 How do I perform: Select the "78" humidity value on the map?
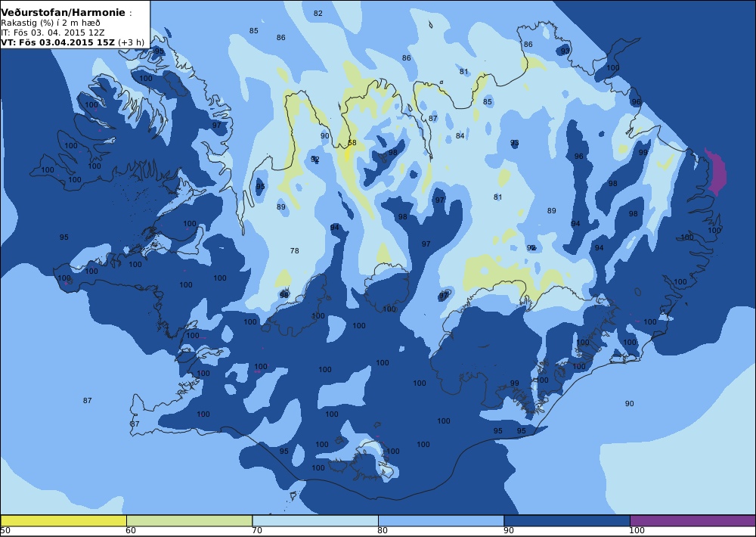point(295,250)
